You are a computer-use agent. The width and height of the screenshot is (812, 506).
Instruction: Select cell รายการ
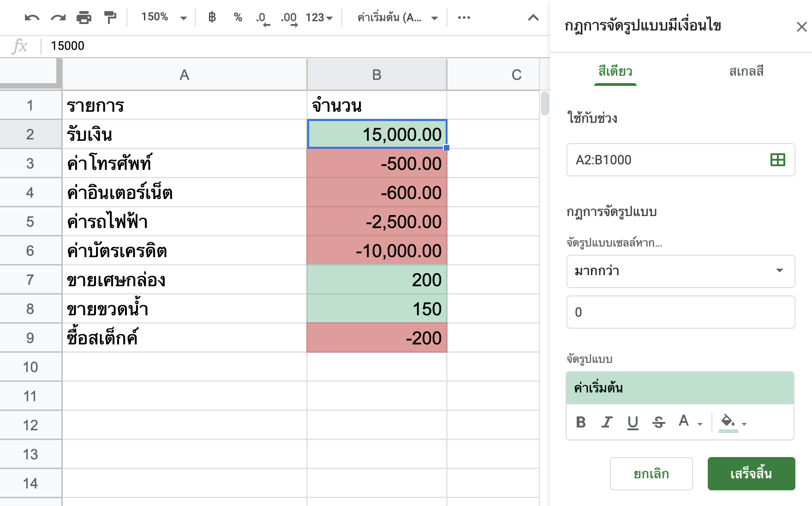(x=185, y=105)
